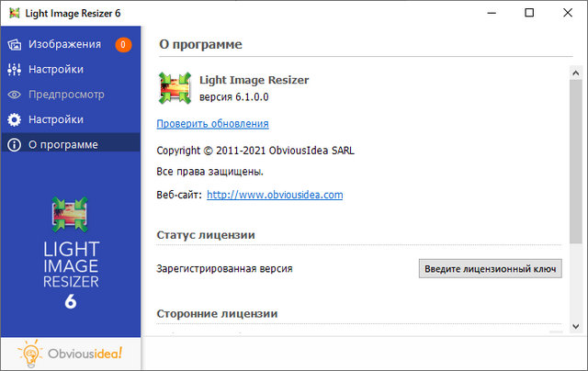Open Настройки with the sliders icon
The height and width of the screenshot is (371, 588).
[14, 69]
